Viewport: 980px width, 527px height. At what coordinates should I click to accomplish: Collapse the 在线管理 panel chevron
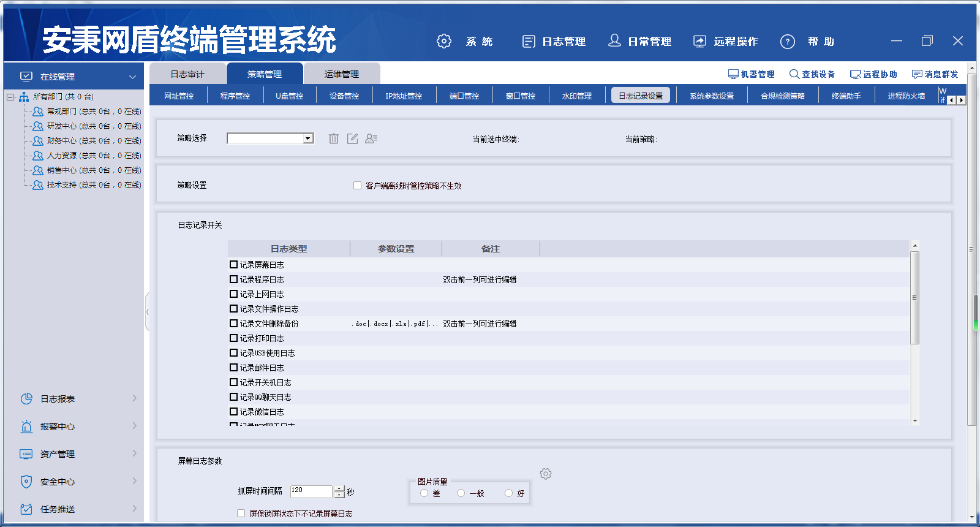132,77
